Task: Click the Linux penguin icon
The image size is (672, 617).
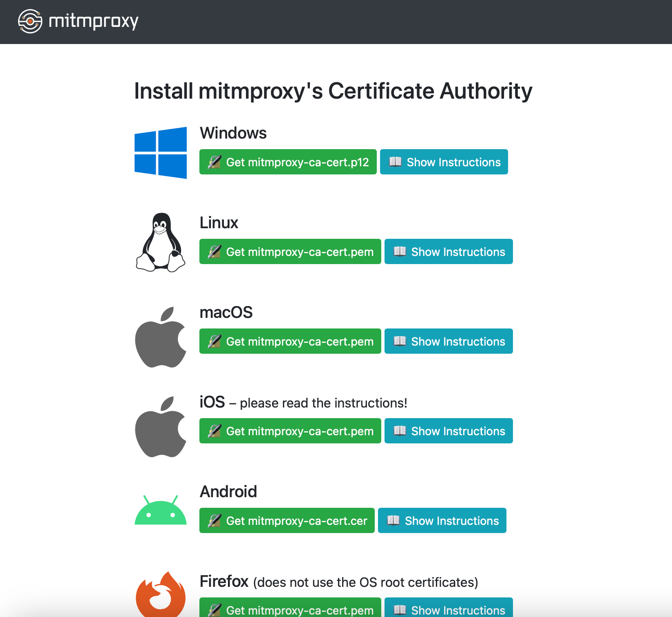Action: click(161, 242)
